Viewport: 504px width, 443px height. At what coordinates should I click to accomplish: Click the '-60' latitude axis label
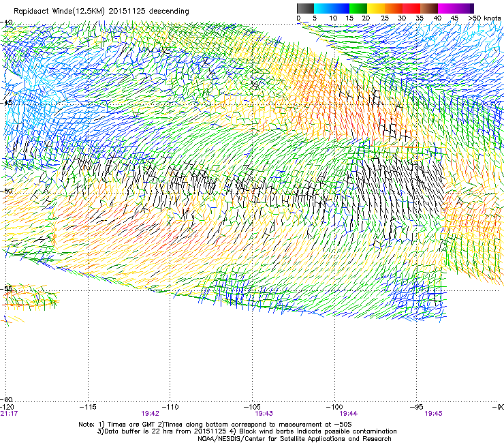(6, 399)
